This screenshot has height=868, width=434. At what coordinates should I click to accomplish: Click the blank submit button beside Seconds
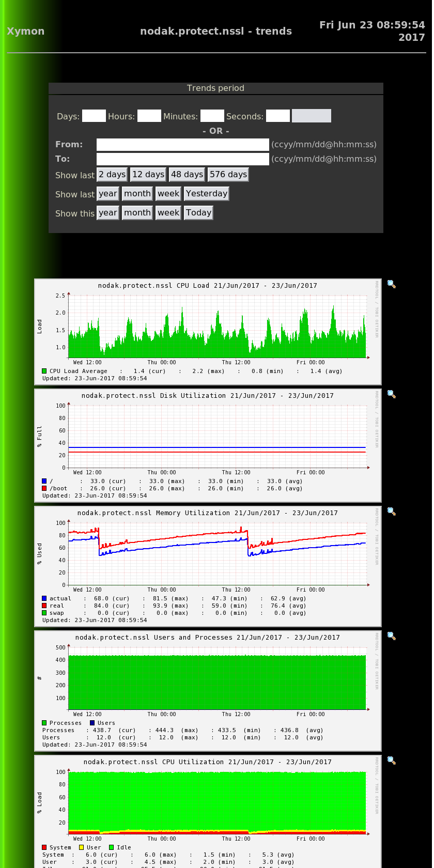(x=312, y=116)
